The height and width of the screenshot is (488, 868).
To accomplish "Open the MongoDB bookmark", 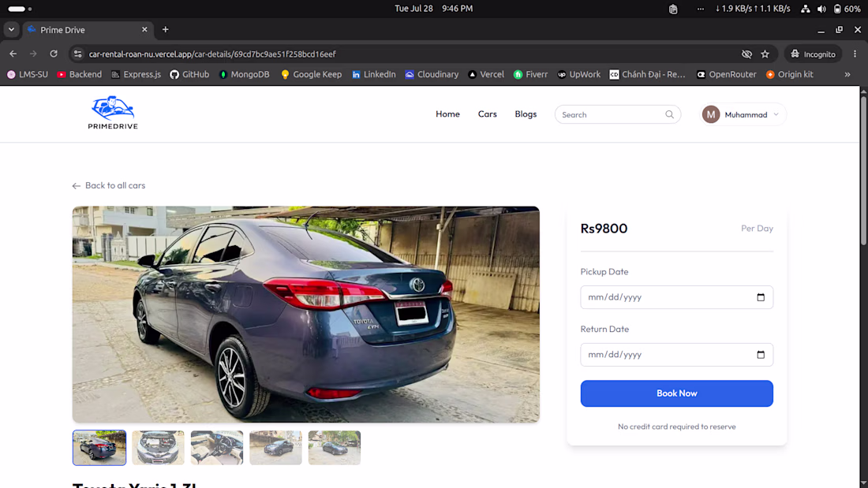I will pos(244,74).
